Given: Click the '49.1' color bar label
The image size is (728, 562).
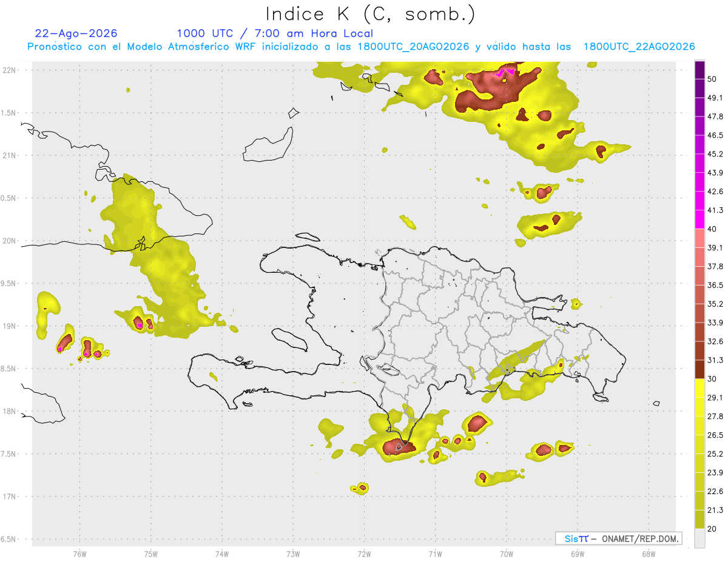Looking at the screenshot, I should point(715,98).
